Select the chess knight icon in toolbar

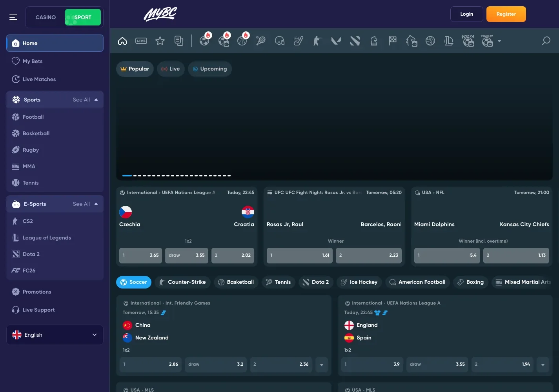tap(374, 41)
